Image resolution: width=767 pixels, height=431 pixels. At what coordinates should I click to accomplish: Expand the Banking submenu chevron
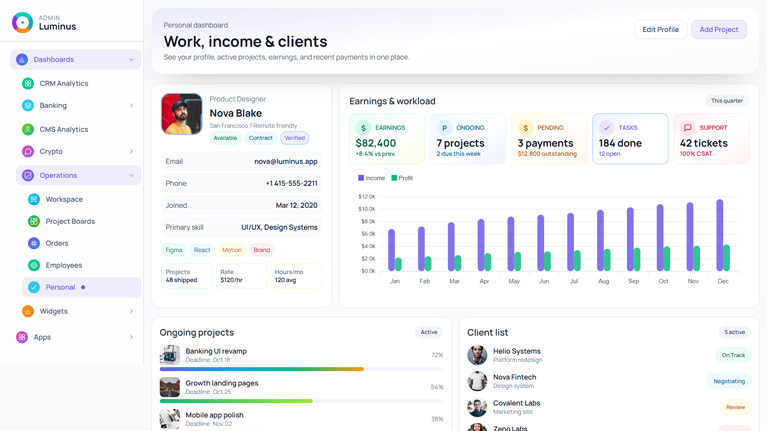click(x=131, y=106)
